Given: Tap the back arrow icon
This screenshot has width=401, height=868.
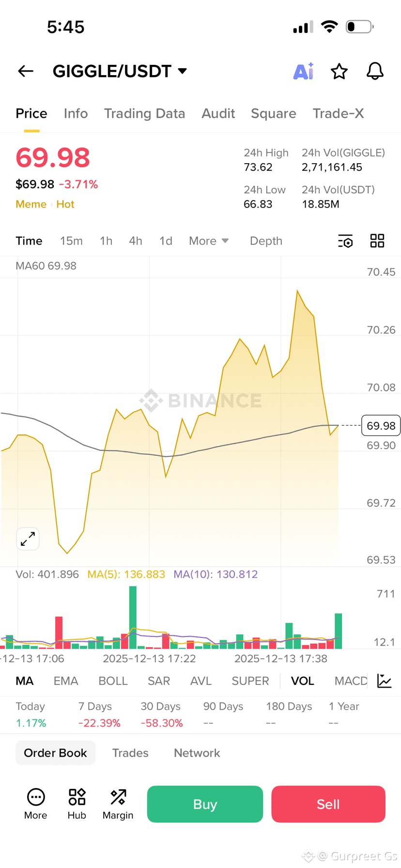Looking at the screenshot, I should coord(26,71).
